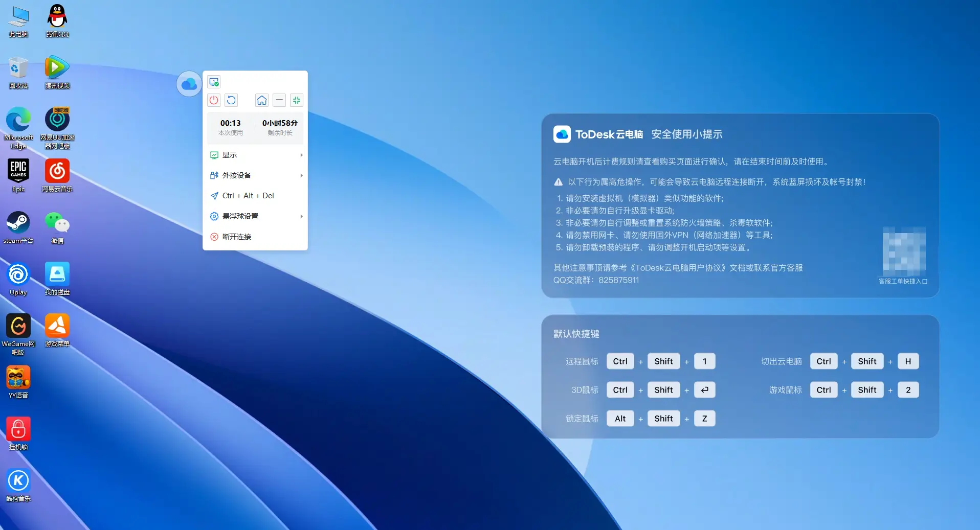Select the 腾讯视频 desktop icon
The width and height of the screenshot is (980, 530).
[57, 73]
